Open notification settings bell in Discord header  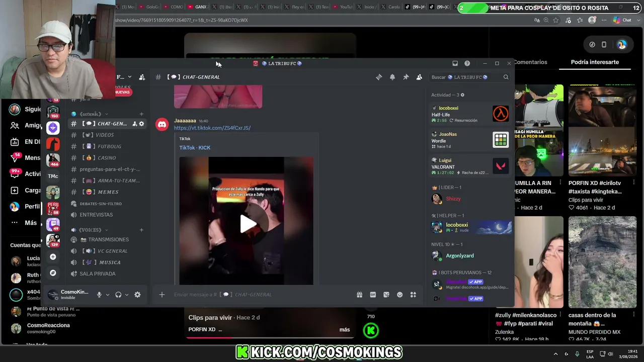click(x=392, y=77)
